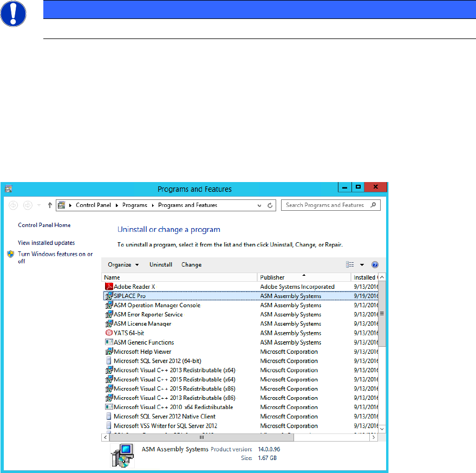The image size is (476, 473).
Task: Click the horizontal scrollbar right arrow
Action: click(374, 437)
